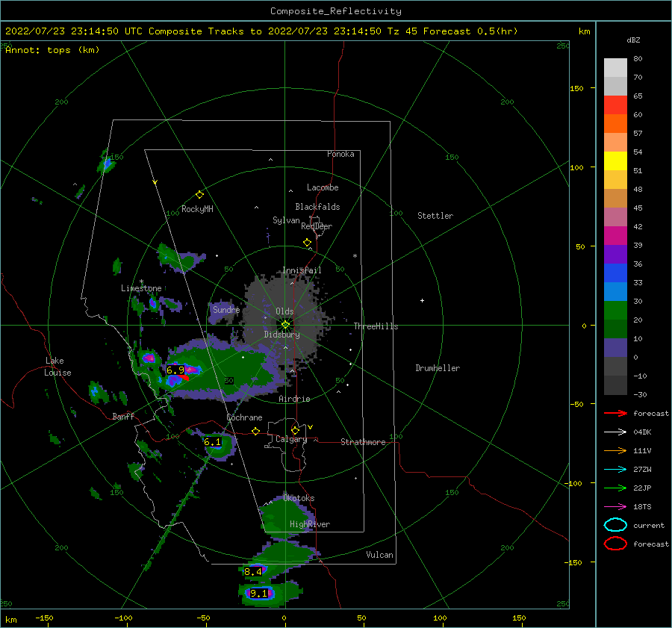Click the Sylvan label on map
672x628 pixels.
click(286, 220)
